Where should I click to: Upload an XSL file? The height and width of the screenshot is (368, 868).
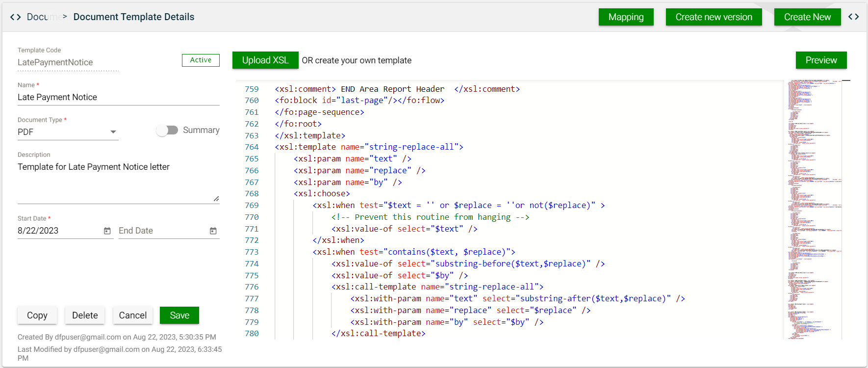pyautogui.click(x=265, y=60)
